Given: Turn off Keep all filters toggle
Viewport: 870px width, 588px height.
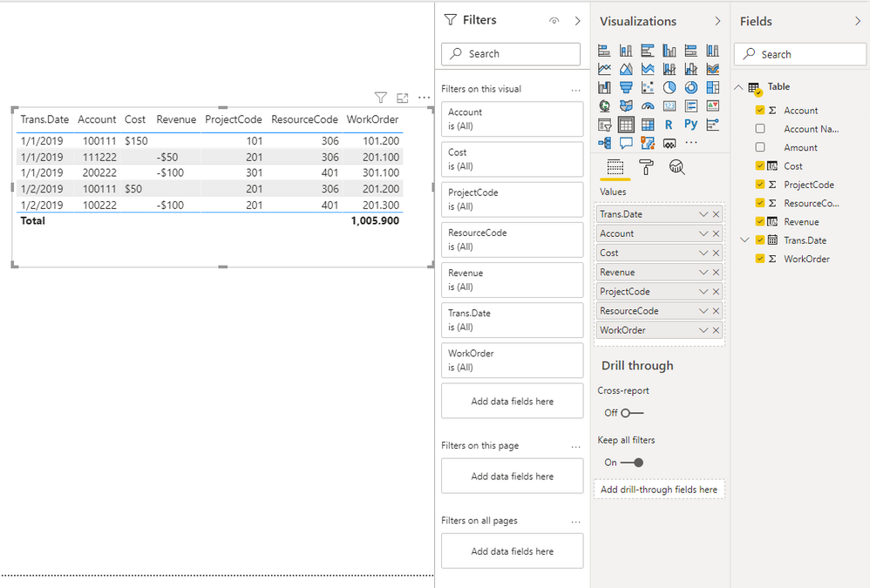Looking at the screenshot, I should (632, 463).
